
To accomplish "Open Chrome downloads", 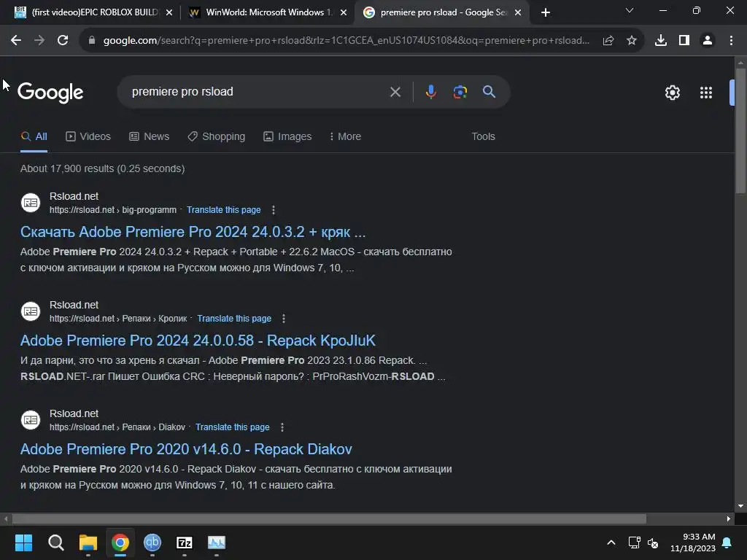I will coord(661,41).
